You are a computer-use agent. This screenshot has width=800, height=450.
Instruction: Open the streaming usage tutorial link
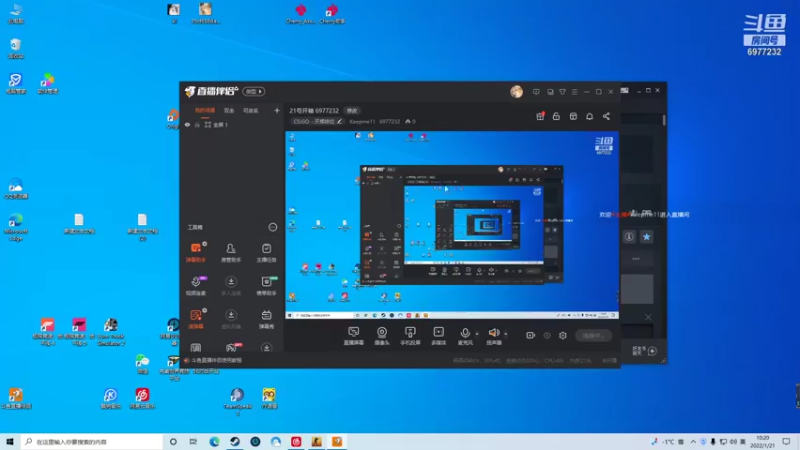[216, 360]
